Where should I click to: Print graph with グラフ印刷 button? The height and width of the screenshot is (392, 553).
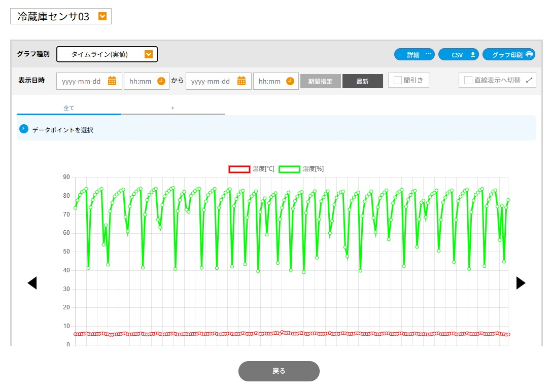(x=508, y=55)
